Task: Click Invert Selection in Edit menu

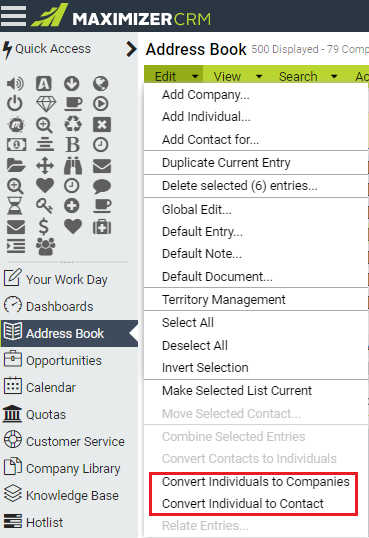Action: tap(205, 368)
